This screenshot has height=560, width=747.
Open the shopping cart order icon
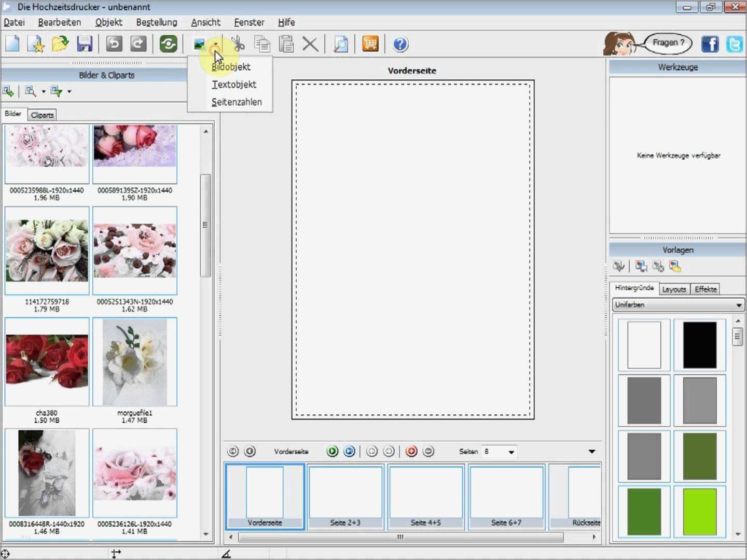pyautogui.click(x=370, y=44)
